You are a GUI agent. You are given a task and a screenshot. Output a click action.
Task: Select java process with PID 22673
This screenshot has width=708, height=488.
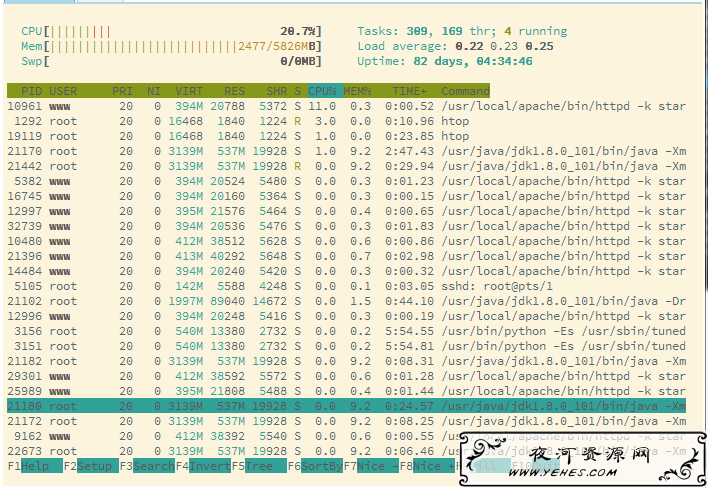tap(346, 451)
